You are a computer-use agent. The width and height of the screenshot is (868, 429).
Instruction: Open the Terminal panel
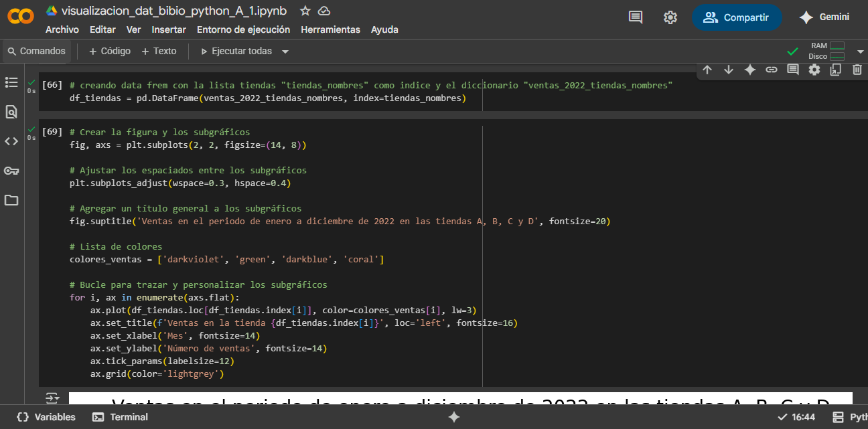tap(120, 417)
